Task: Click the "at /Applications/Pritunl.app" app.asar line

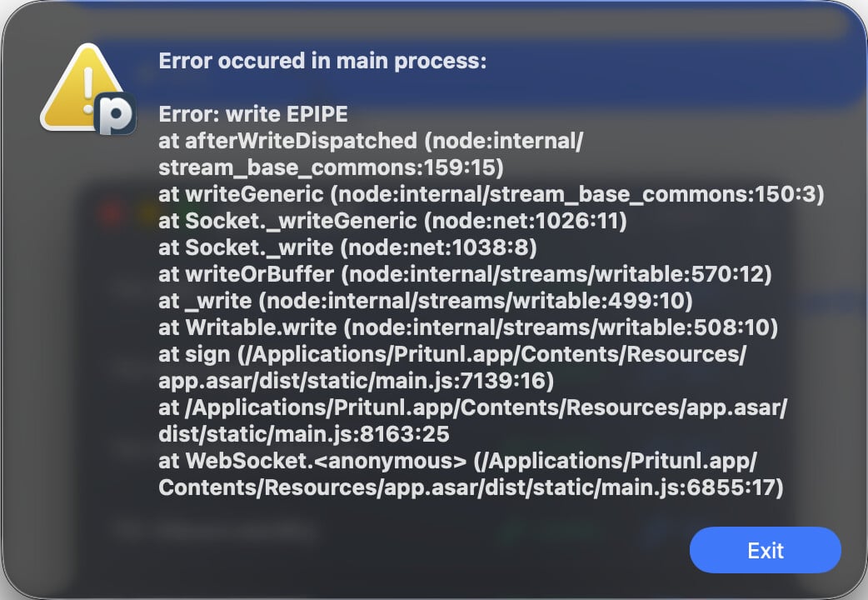Action: 473,407
